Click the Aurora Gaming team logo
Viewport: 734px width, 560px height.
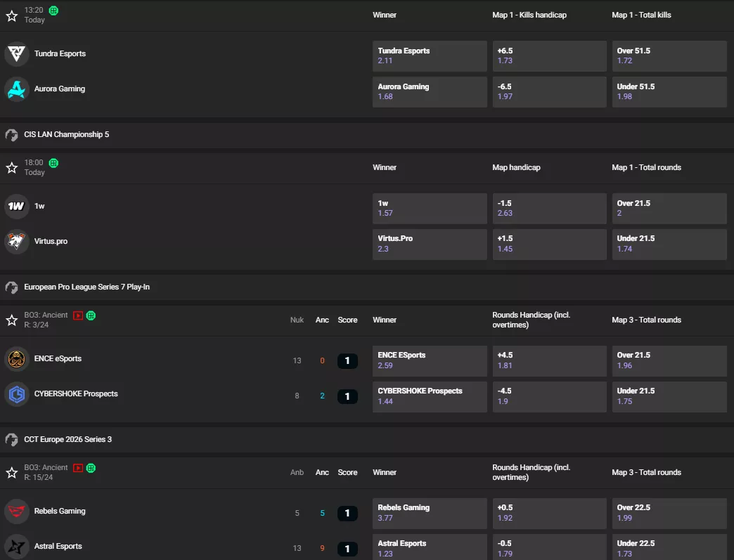click(x=17, y=89)
